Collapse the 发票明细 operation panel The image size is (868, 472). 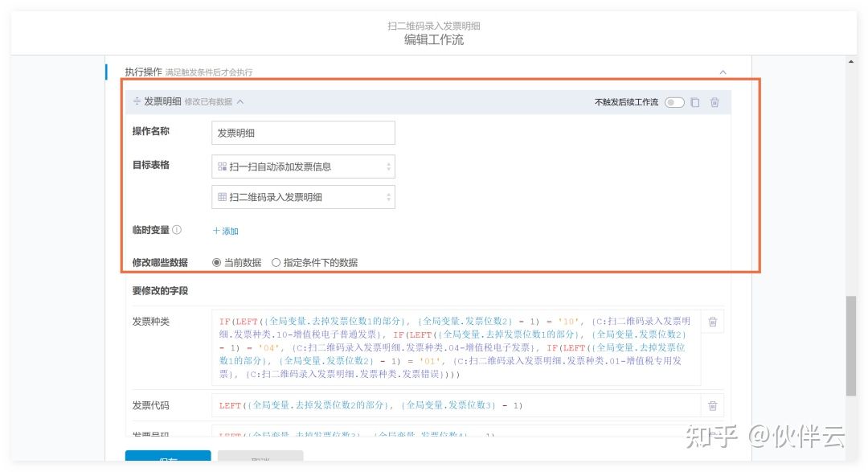tap(240, 102)
